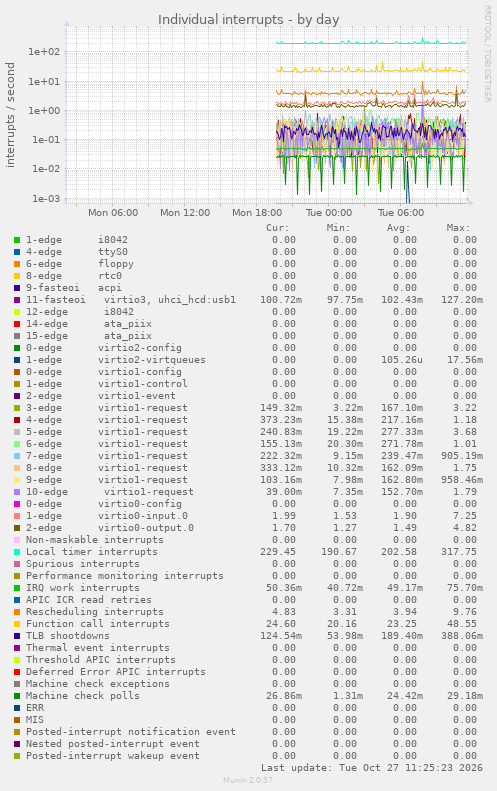Click the 'Non-maskable interrupts' legend label

pos(95,540)
